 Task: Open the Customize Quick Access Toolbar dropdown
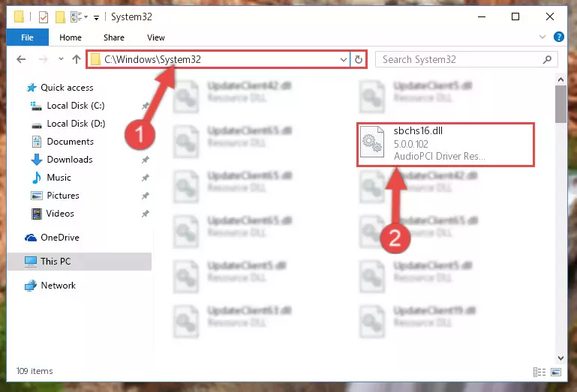click(x=96, y=17)
